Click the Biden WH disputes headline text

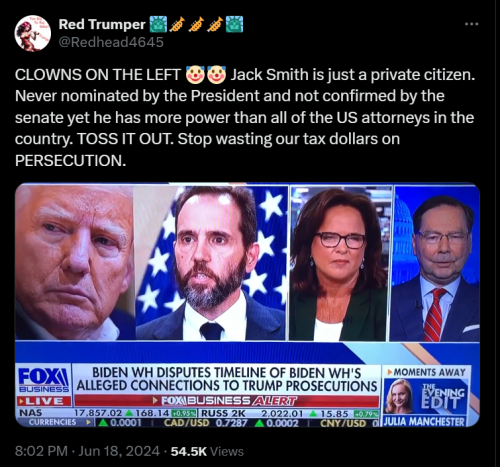click(x=227, y=379)
